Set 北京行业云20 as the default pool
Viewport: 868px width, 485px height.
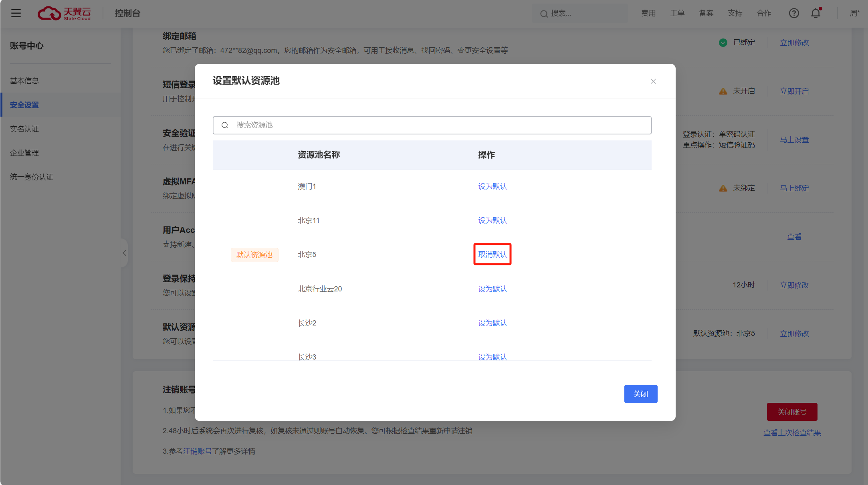click(x=493, y=289)
